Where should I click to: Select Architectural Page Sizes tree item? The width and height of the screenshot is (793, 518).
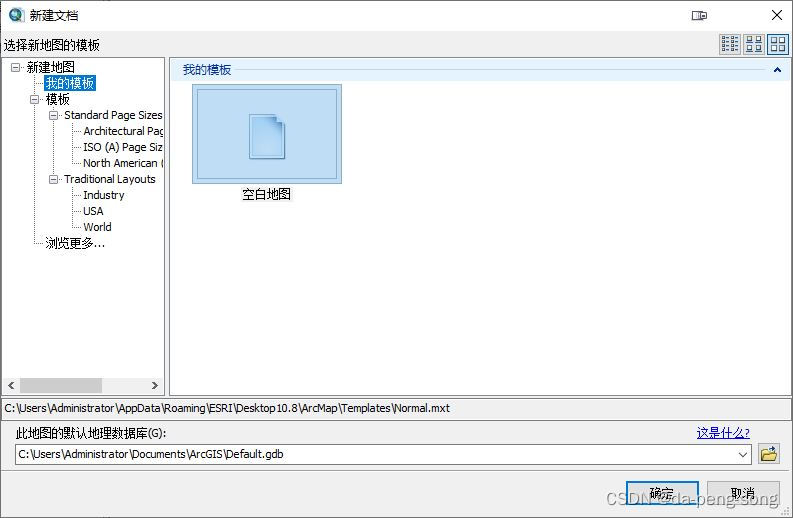click(x=123, y=131)
